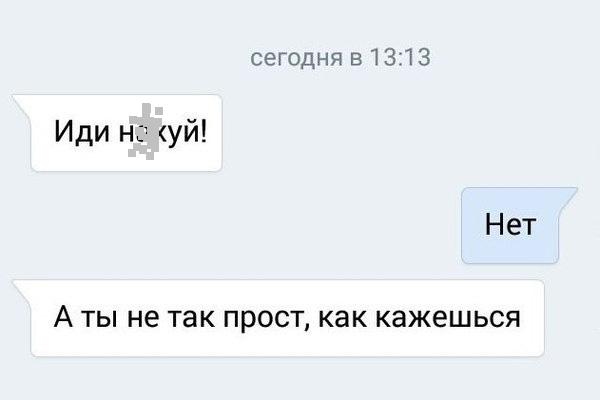This screenshot has width=600, height=400.
Task: Click the 'сегодня в 13:13' timestamp
Action: tap(340, 58)
